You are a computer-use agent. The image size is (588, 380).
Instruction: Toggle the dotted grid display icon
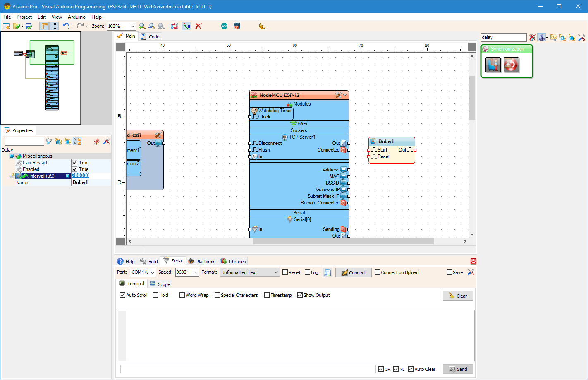[54, 26]
